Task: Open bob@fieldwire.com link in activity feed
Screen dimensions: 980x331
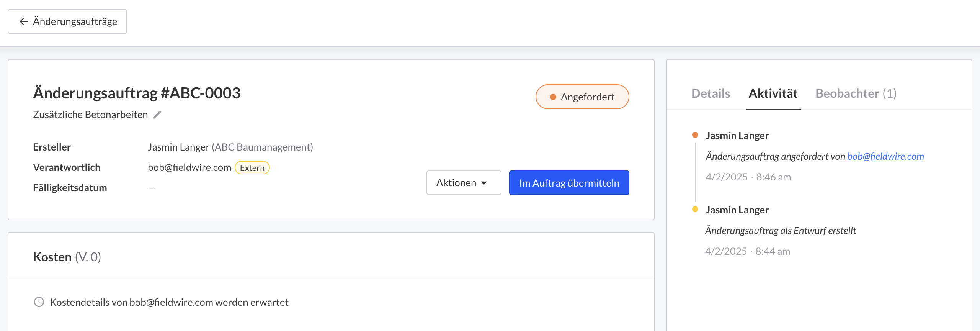Action: click(x=885, y=156)
